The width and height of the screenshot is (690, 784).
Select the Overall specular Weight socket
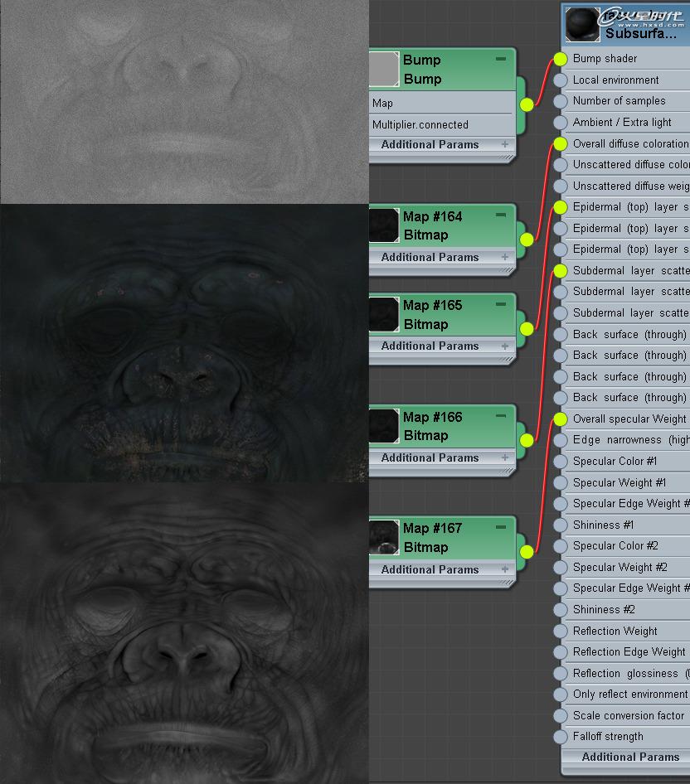tap(561, 419)
